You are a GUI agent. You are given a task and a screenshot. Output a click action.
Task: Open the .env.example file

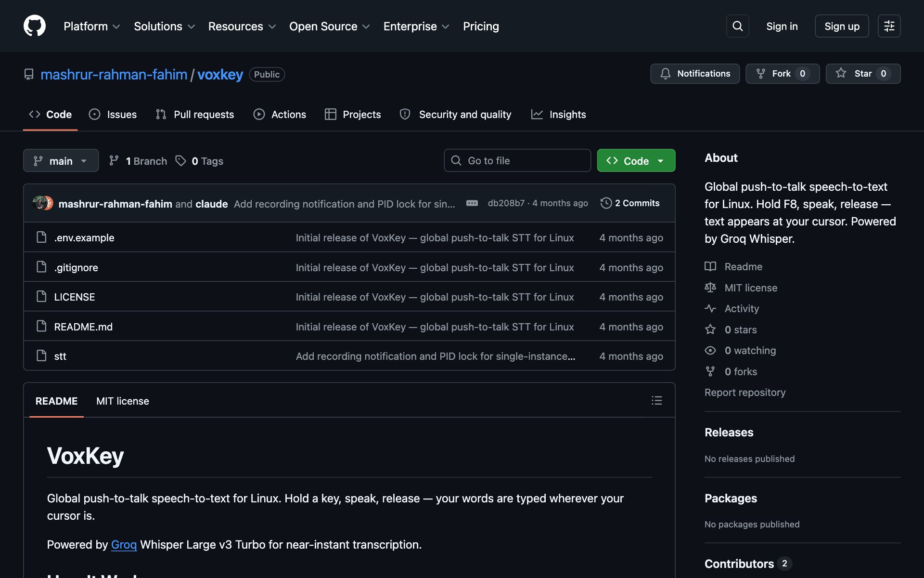84,237
